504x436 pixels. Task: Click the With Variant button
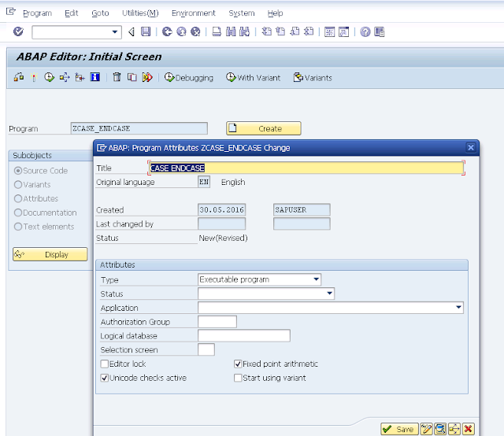(x=253, y=77)
